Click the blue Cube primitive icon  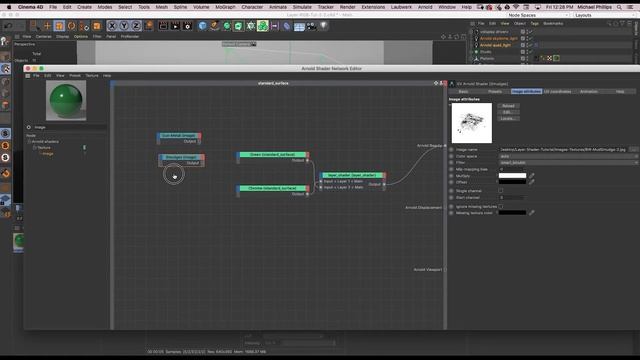(x=202, y=26)
